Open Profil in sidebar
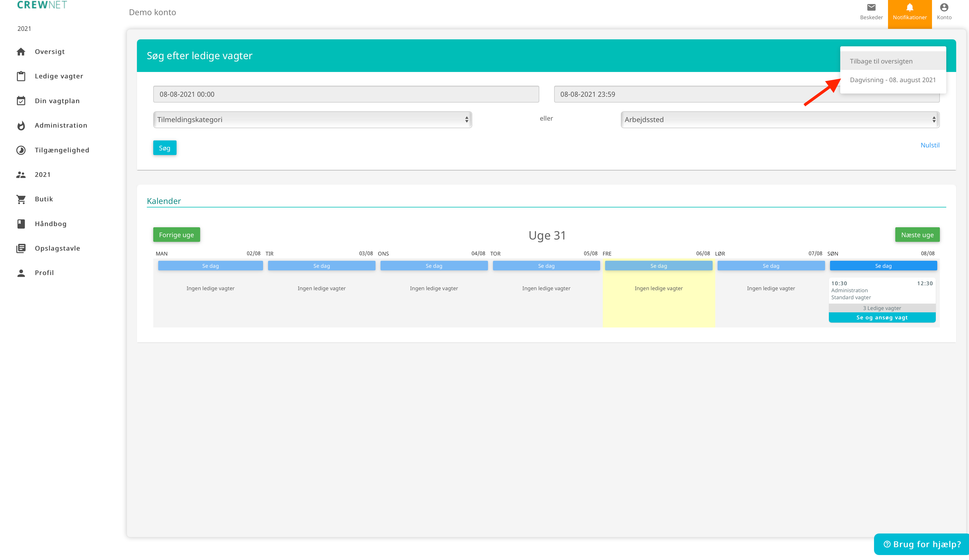Viewport: 969px width, 560px height. pos(44,273)
